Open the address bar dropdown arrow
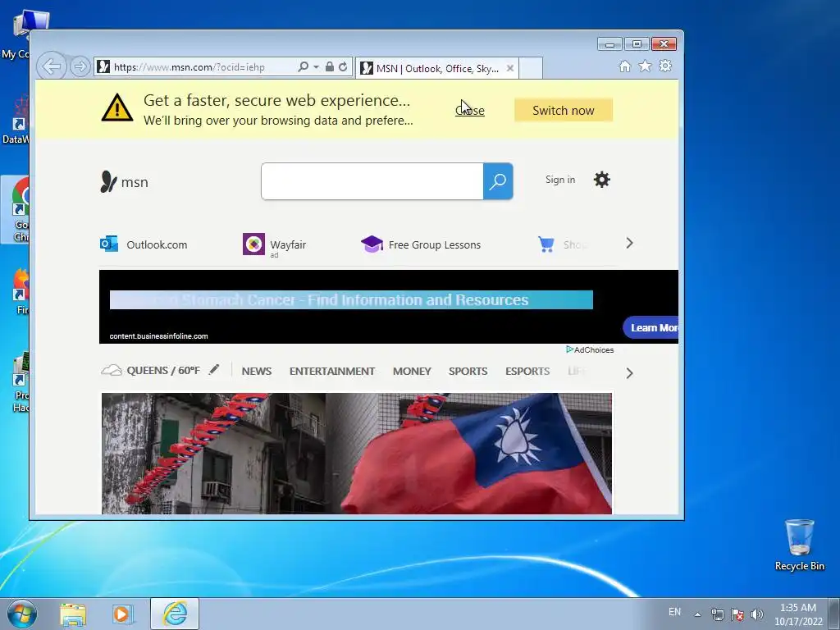The image size is (840, 630). pos(316,67)
